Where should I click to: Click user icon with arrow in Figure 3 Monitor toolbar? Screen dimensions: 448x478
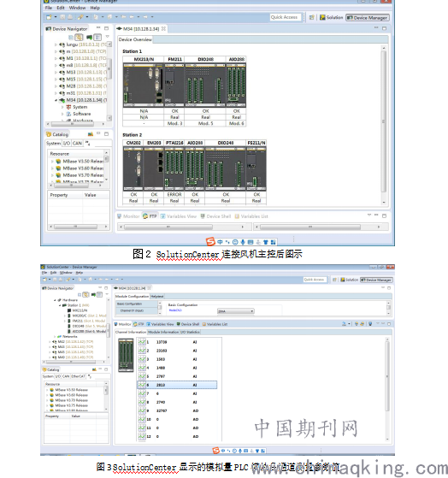pos(344,324)
